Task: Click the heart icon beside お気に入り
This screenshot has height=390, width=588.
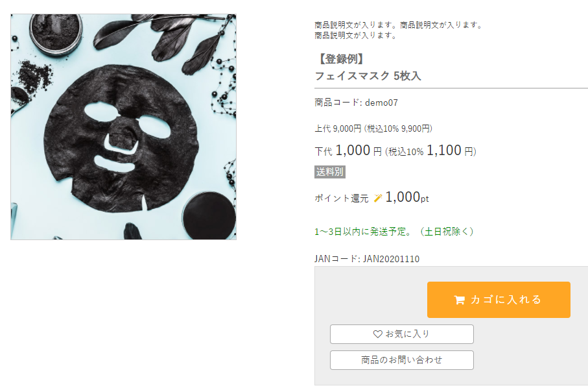Action: 377,334
